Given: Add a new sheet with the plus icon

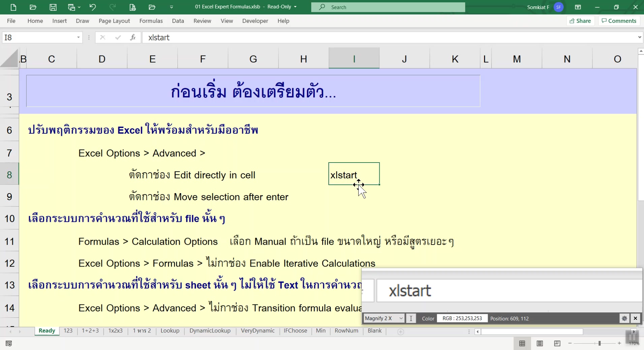Looking at the screenshot, I should (x=400, y=331).
